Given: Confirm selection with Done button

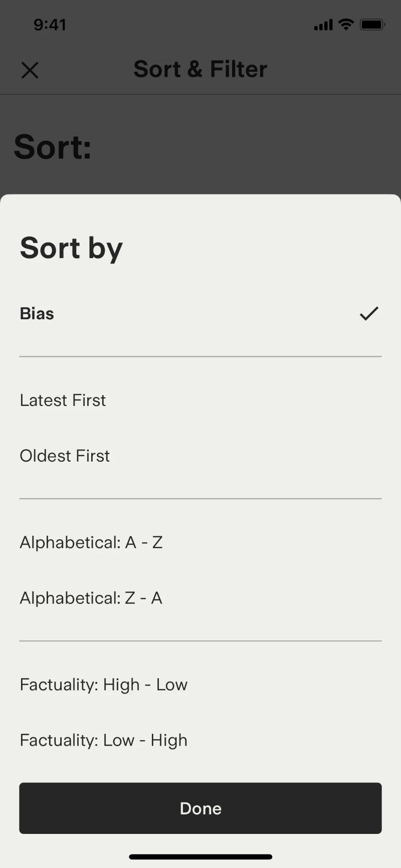Looking at the screenshot, I should coord(200,808).
